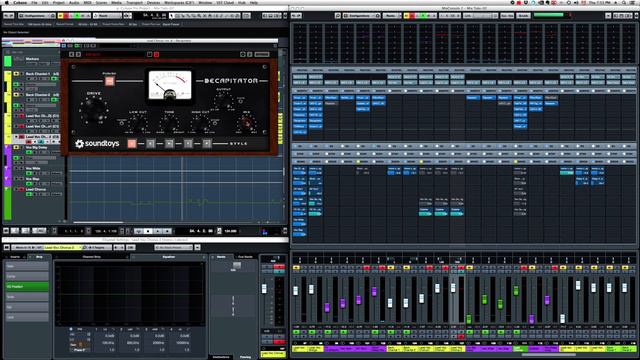Click the Decapitator High Cut knob

200,123
